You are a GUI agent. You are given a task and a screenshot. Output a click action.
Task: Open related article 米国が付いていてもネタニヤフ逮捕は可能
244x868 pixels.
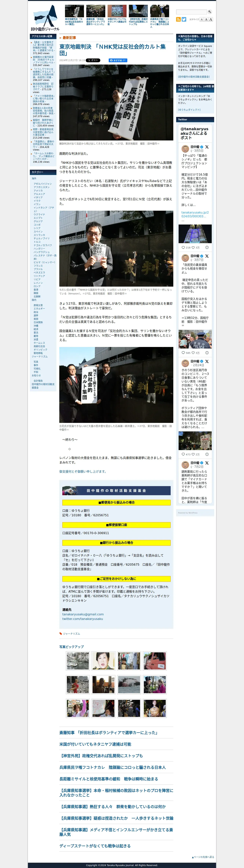click(95, 744)
